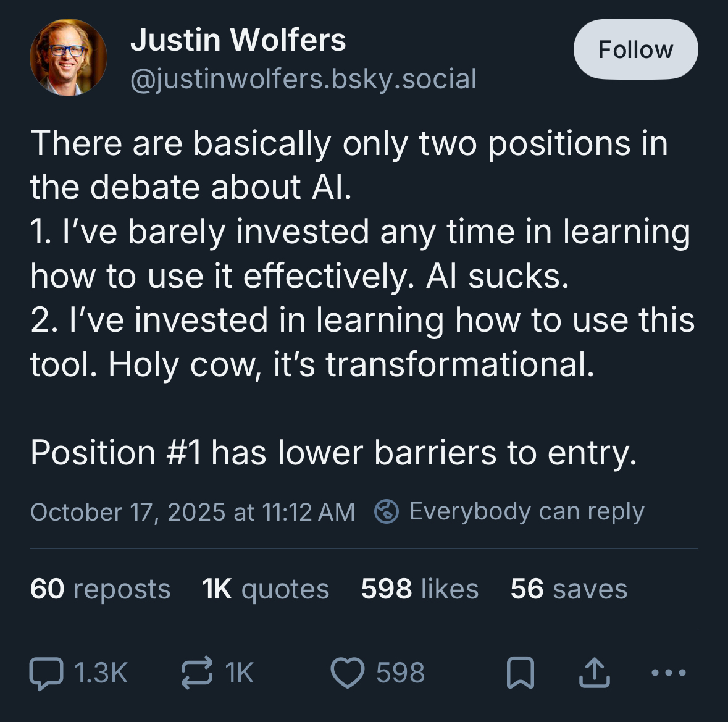Click the "Everybody can reply" label
The image size is (728, 722).
526,511
